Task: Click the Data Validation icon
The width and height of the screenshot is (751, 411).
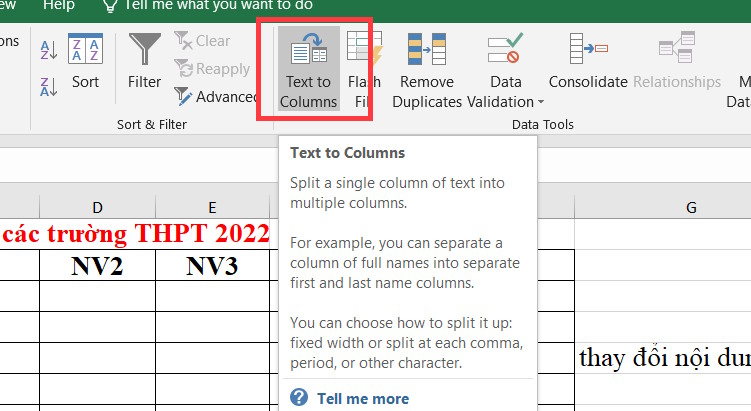Action: (x=505, y=48)
